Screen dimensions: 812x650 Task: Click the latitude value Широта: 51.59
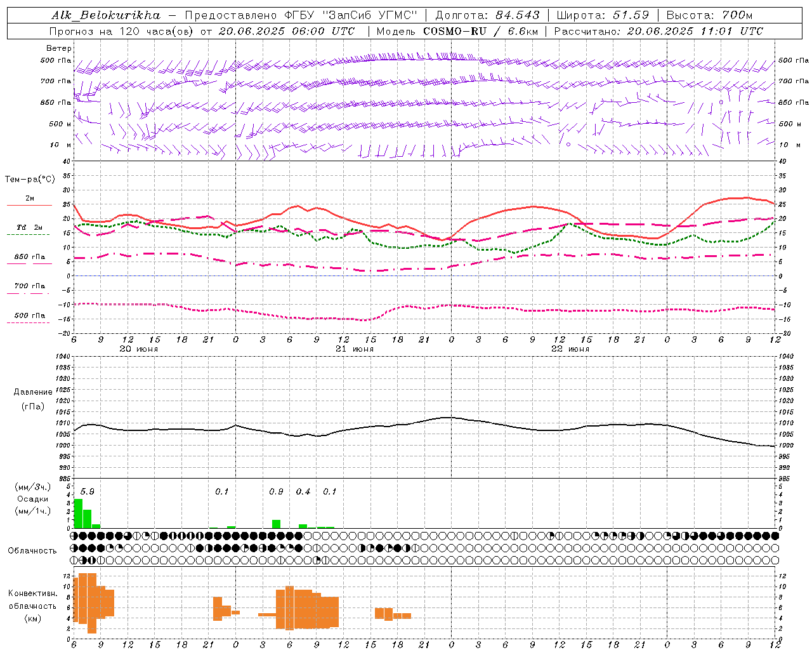603,15
